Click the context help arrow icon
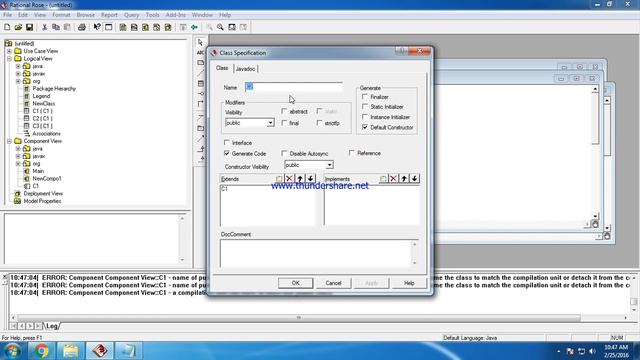Screen dimensions: 640x360 pos(97,27)
